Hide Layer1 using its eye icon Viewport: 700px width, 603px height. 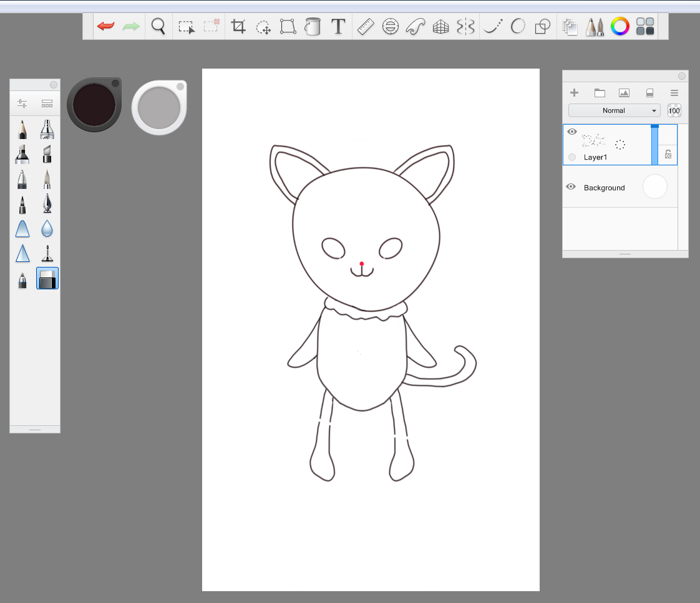pyautogui.click(x=572, y=132)
